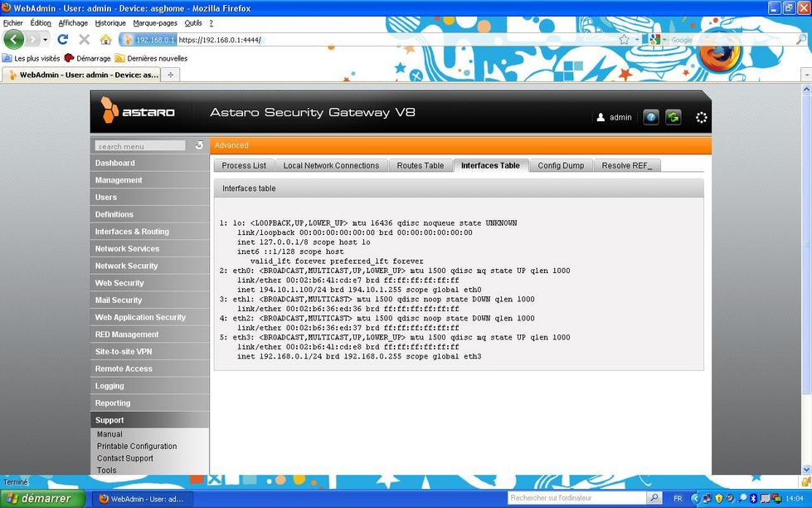Click Firefox back navigation button
The image size is (812, 508).
coord(14,39)
